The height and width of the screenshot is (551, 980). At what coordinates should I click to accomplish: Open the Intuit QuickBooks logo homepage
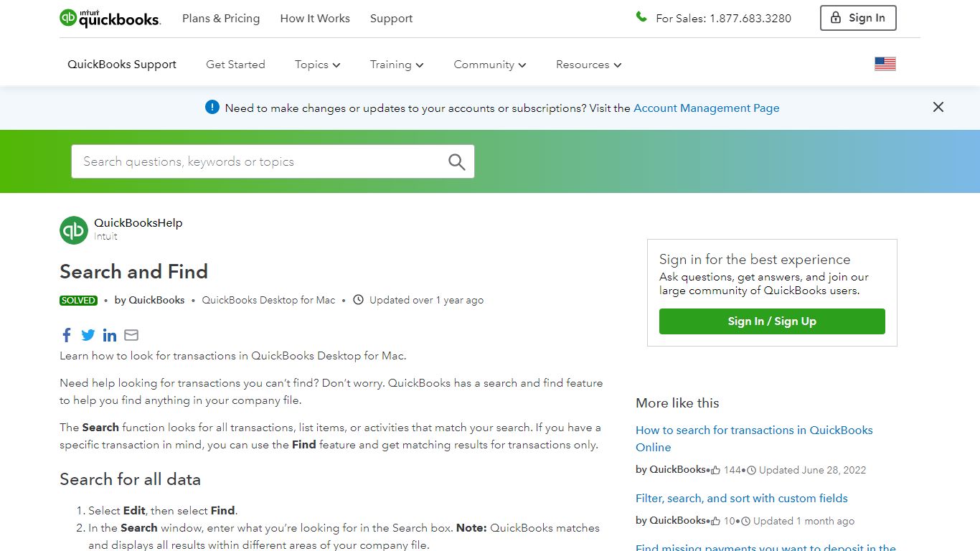[110, 18]
